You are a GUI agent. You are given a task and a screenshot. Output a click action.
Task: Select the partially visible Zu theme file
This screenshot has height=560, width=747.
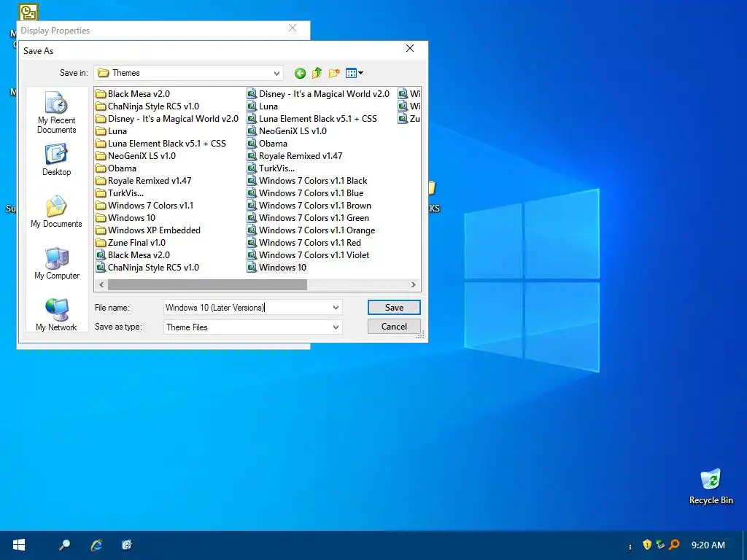[409, 119]
